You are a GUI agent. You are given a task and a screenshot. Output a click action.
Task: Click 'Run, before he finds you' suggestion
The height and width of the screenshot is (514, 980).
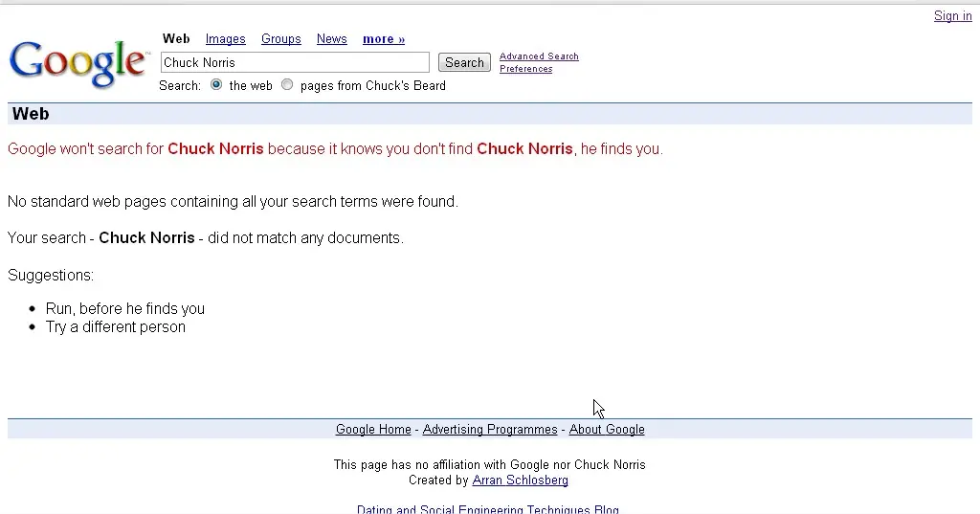pyautogui.click(x=125, y=308)
